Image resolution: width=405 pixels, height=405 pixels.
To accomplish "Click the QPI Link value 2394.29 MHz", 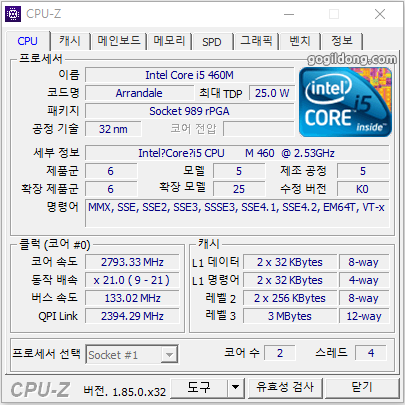I will pyautogui.click(x=132, y=316).
